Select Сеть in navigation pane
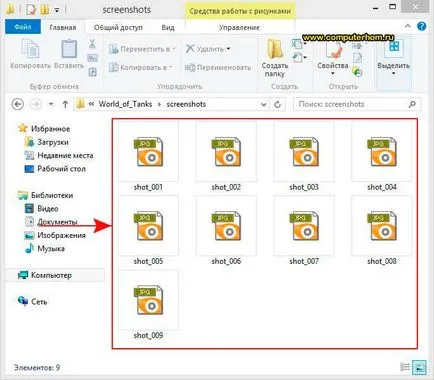 click(x=32, y=302)
